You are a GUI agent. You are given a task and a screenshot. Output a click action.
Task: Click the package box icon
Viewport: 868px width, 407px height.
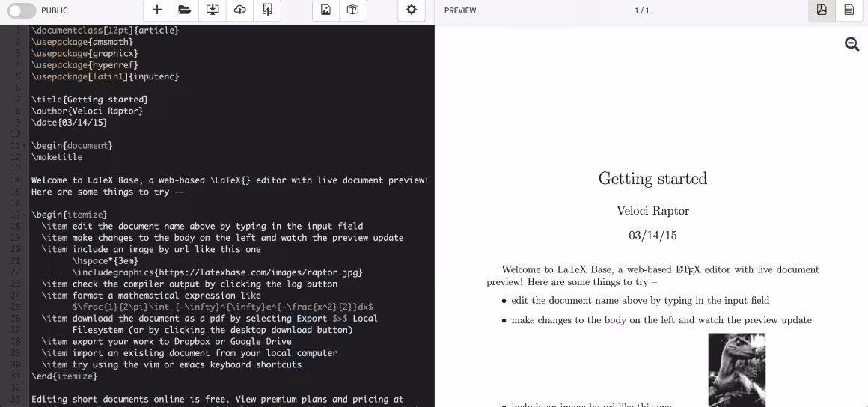(352, 10)
